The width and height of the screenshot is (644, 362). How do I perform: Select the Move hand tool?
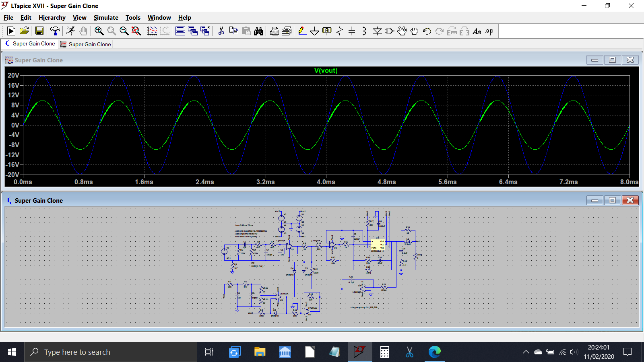click(402, 31)
